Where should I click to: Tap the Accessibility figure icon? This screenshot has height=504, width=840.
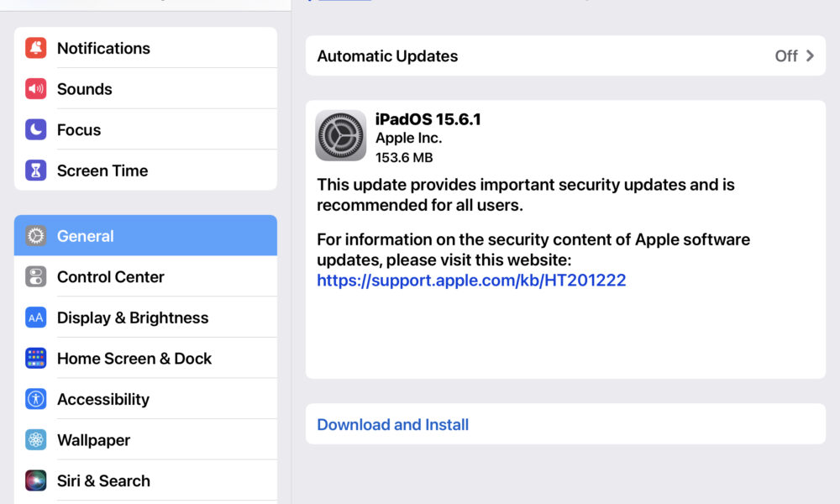(36, 399)
